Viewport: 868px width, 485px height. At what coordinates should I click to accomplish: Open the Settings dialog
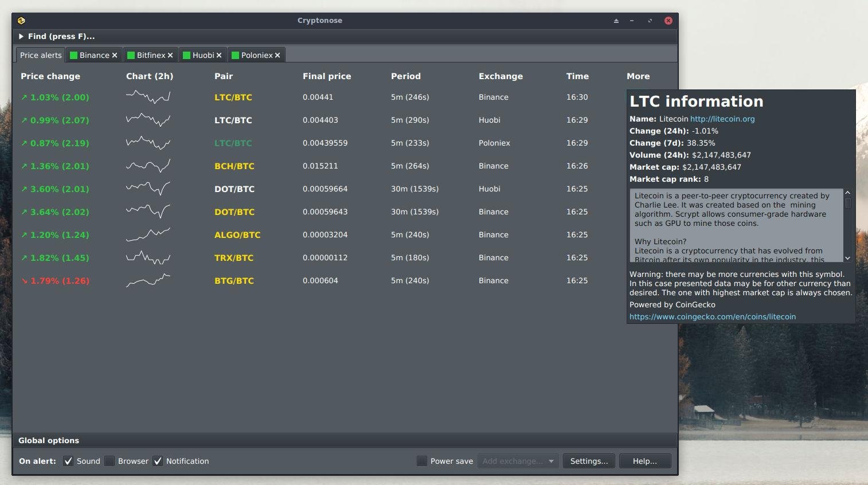click(x=589, y=461)
